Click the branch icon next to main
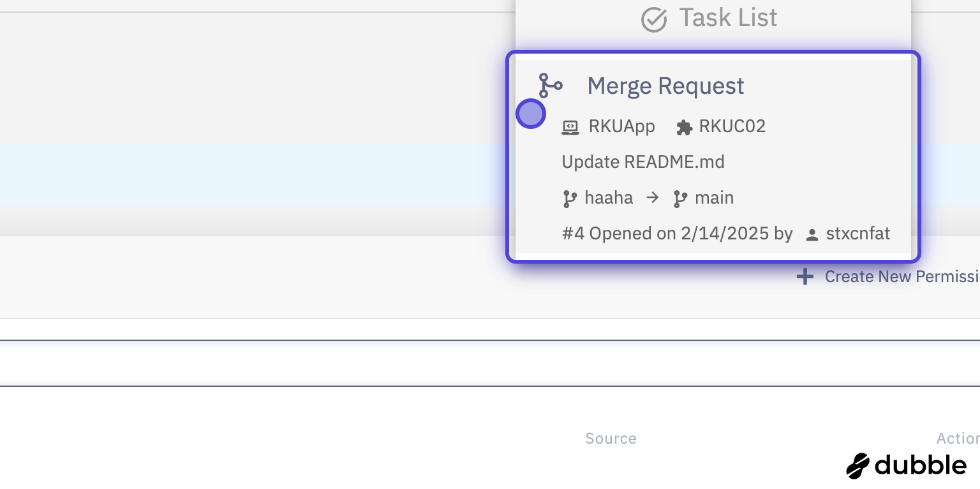Screen dimensions: 980x489 tap(680, 199)
